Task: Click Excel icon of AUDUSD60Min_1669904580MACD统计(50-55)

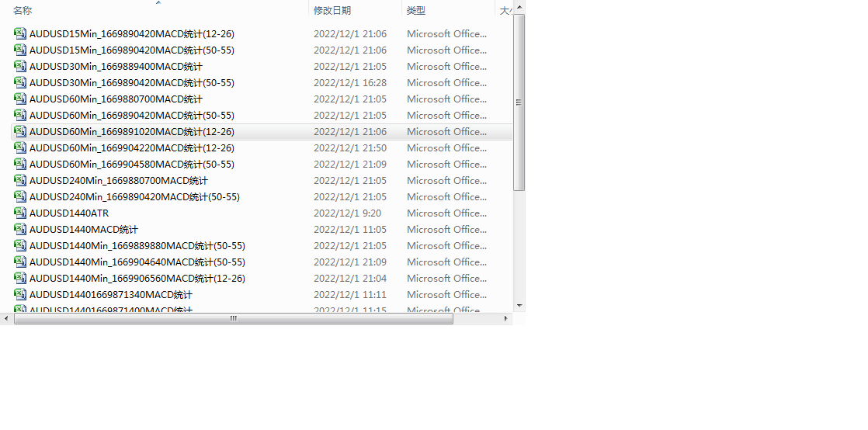Action: coord(20,164)
